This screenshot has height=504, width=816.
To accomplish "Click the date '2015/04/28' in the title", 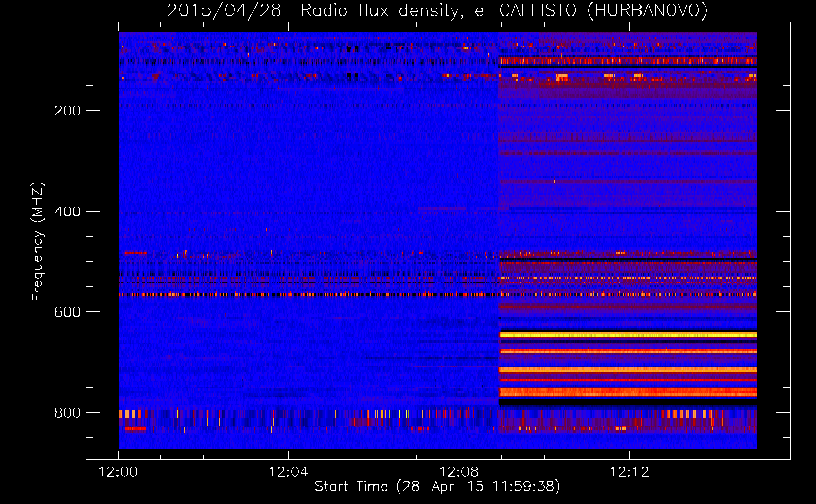I will [224, 11].
